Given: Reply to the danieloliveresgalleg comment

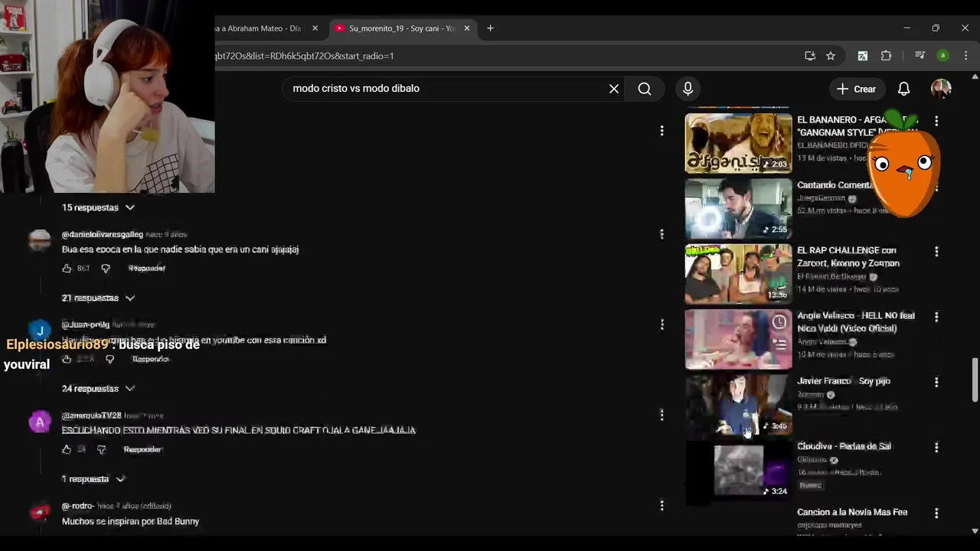Looking at the screenshot, I should (x=146, y=269).
